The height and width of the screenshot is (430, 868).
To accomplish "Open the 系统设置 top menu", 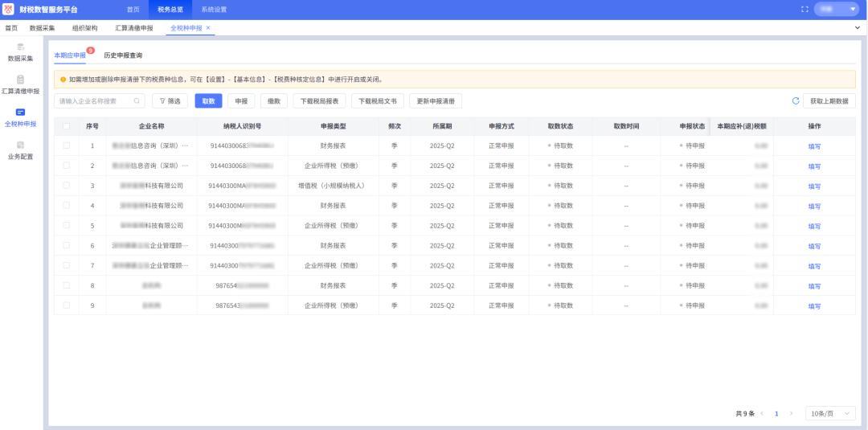I will (x=214, y=10).
